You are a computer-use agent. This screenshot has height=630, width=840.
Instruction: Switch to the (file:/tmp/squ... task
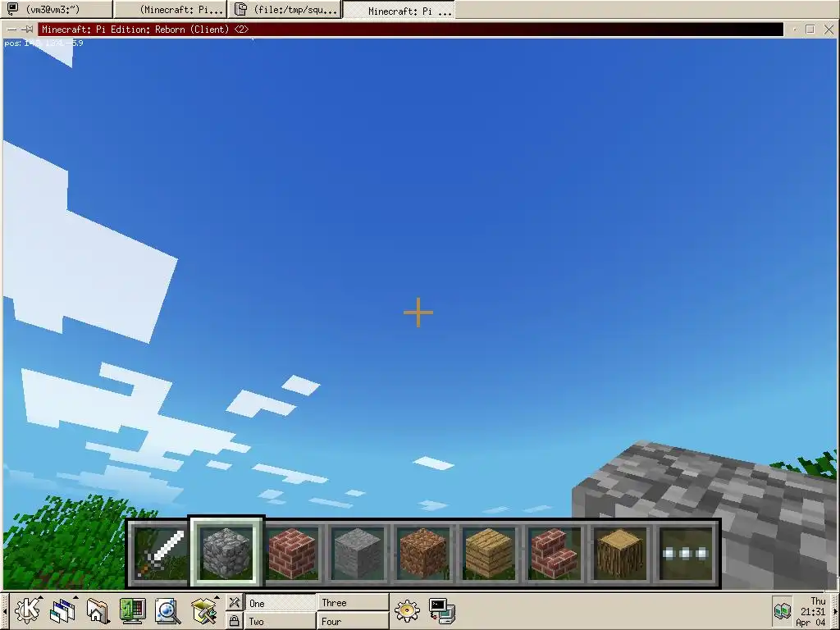[285, 9]
